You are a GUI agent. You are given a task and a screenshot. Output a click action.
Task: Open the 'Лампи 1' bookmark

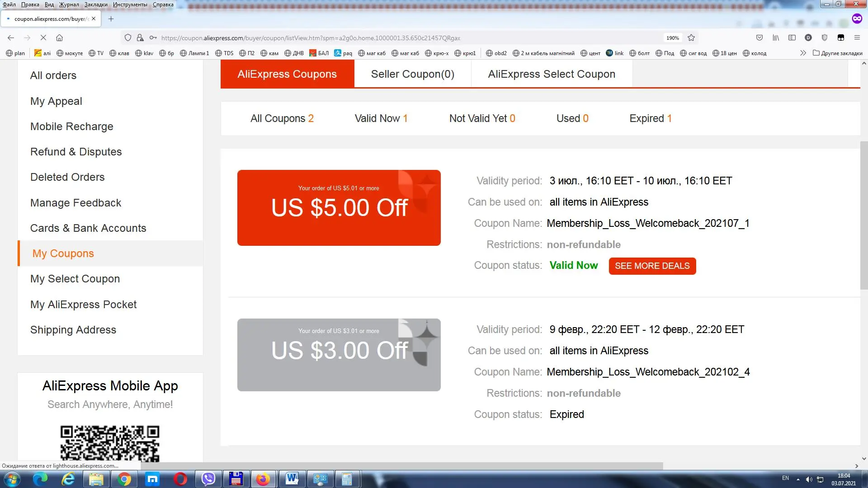click(x=194, y=53)
